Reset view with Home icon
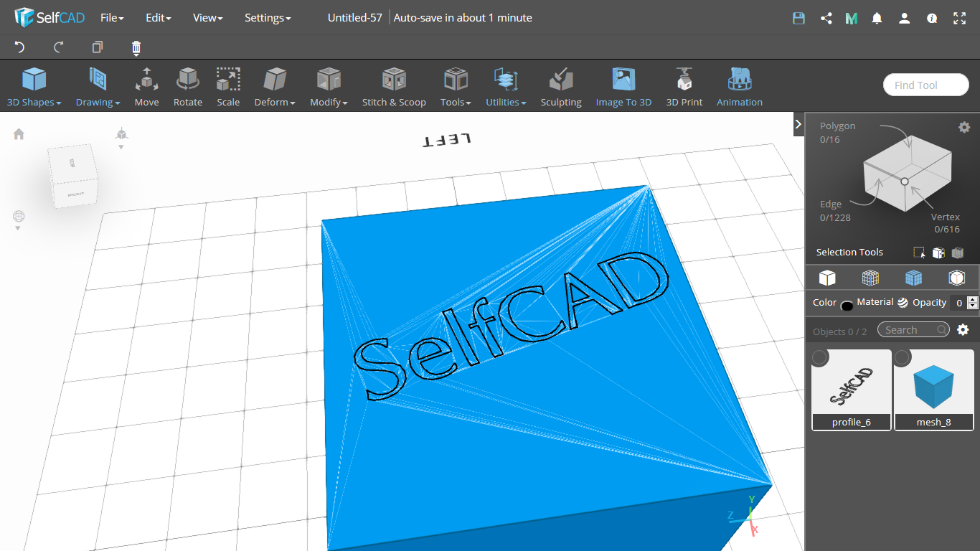The height and width of the screenshot is (551, 980). pyautogui.click(x=19, y=133)
